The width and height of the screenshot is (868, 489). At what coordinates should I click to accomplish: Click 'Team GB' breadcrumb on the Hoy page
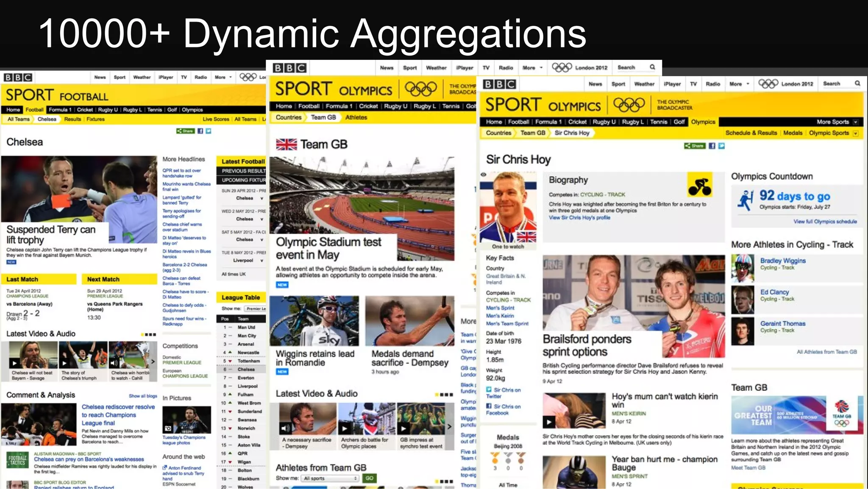click(x=533, y=133)
